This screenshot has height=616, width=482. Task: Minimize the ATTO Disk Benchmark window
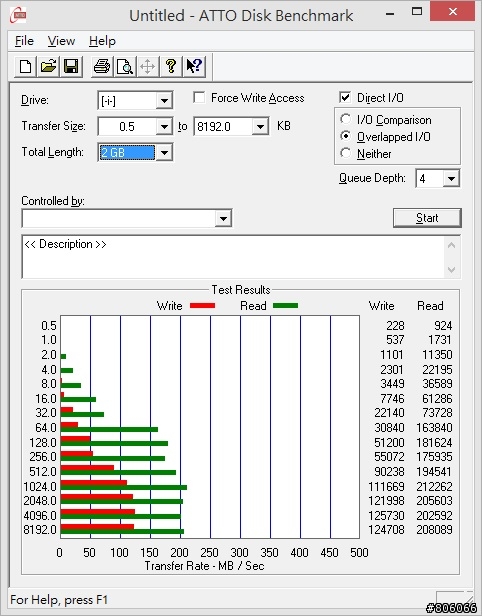click(390, 13)
